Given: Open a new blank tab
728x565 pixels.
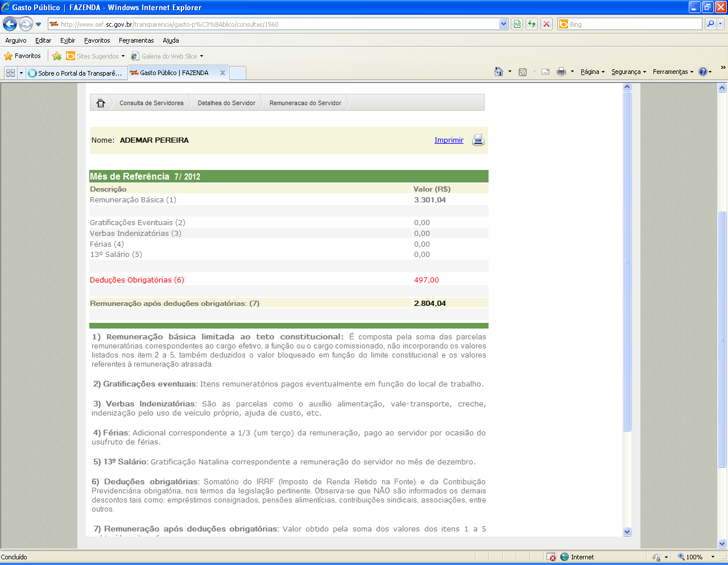Looking at the screenshot, I should pyautogui.click(x=238, y=73).
